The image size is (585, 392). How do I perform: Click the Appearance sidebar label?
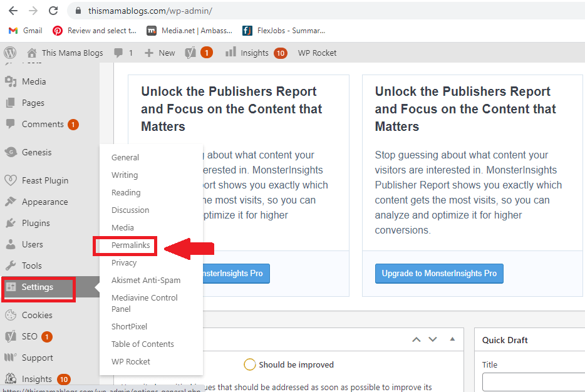pyautogui.click(x=44, y=202)
